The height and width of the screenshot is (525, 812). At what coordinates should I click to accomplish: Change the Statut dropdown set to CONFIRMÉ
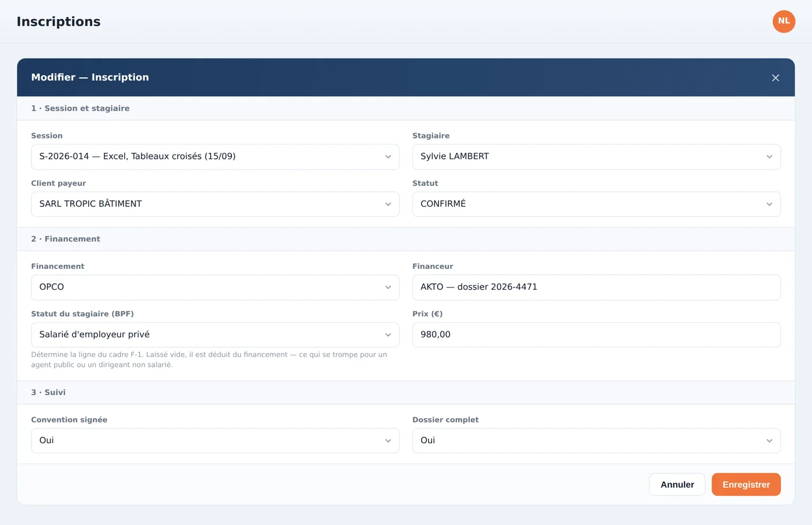tap(596, 205)
